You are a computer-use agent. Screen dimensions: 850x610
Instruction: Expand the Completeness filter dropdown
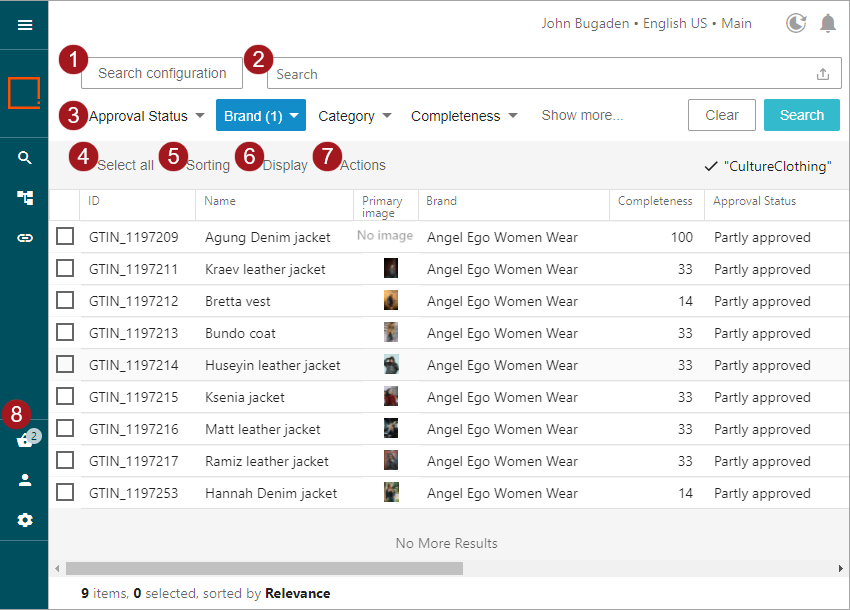click(x=464, y=116)
